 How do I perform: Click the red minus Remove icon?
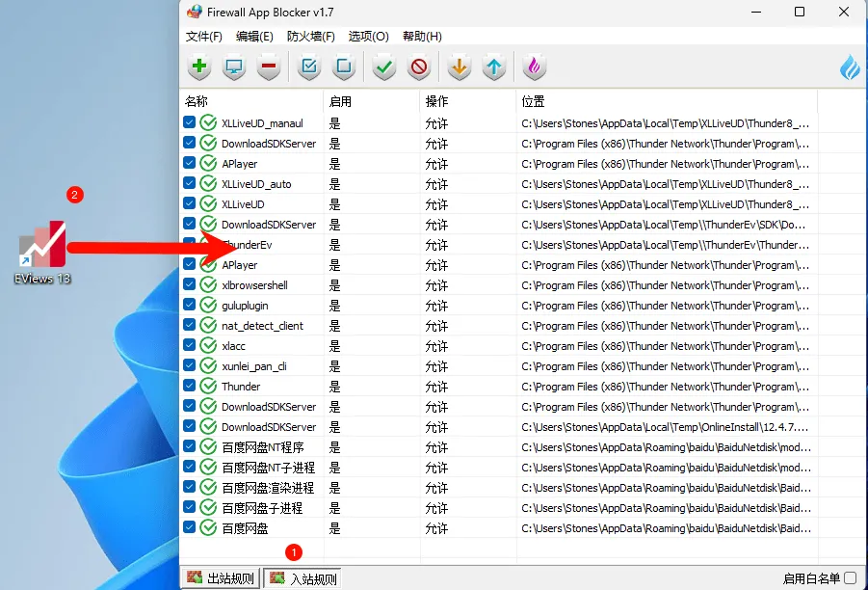pyautogui.click(x=269, y=67)
